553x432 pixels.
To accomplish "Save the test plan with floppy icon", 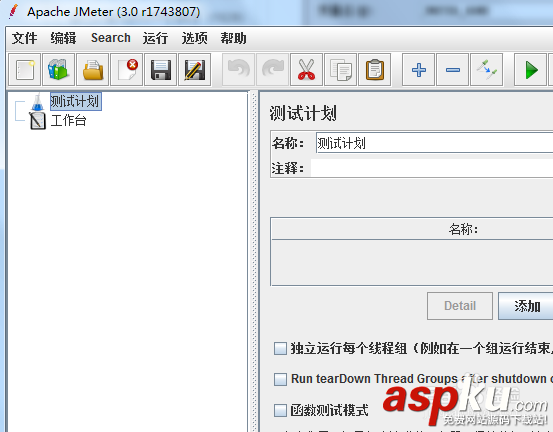I will [x=160, y=70].
